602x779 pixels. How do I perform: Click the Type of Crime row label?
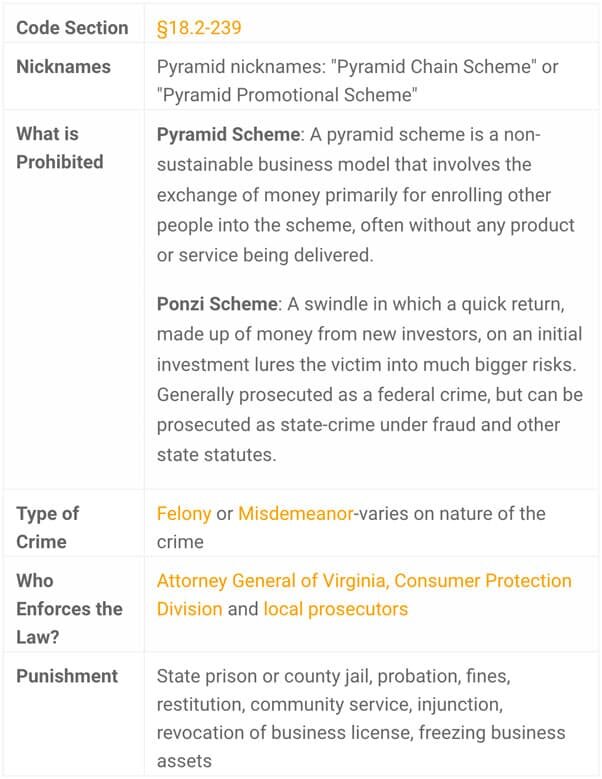pyautogui.click(x=48, y=527)
